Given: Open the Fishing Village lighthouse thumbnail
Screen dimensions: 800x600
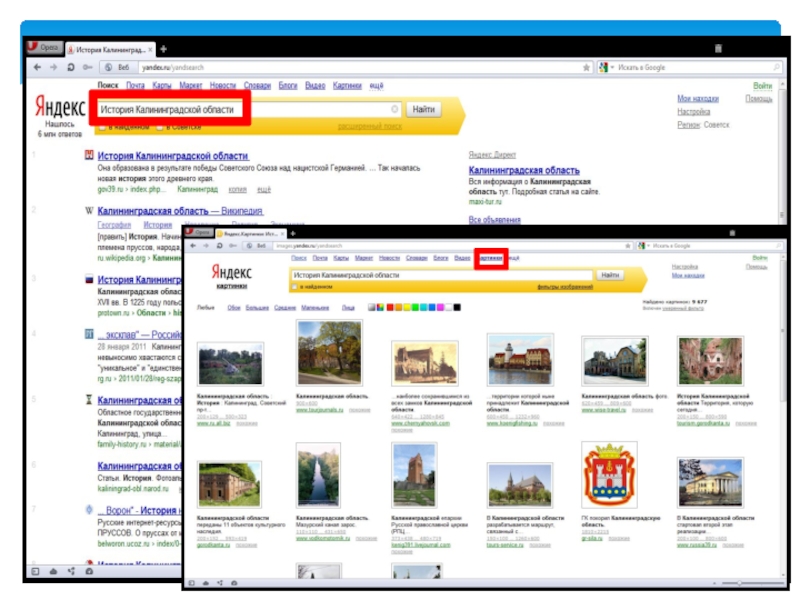Looking at the screenshot, I should (520, 360).
